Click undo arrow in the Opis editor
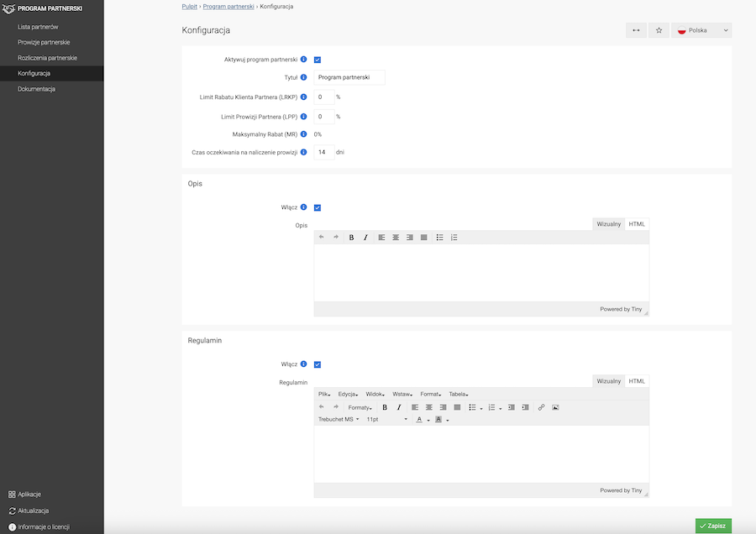756x534 pixels. tap(322, 237)
